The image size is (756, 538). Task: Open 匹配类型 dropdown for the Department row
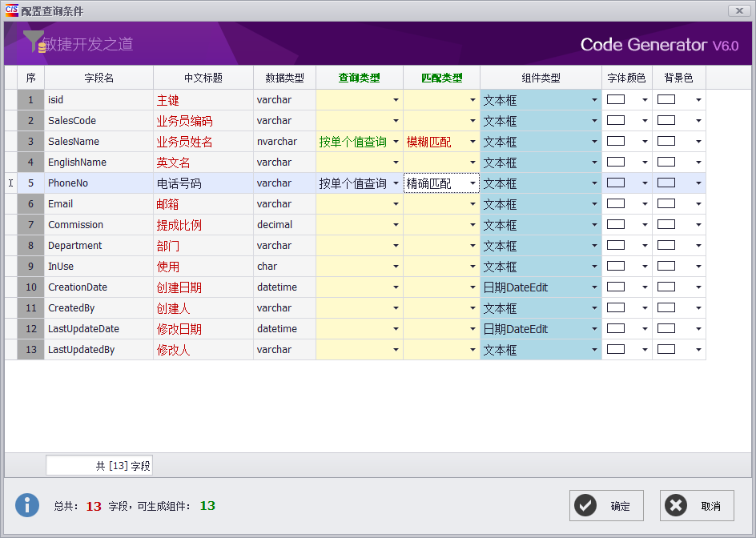click(472, 245)
